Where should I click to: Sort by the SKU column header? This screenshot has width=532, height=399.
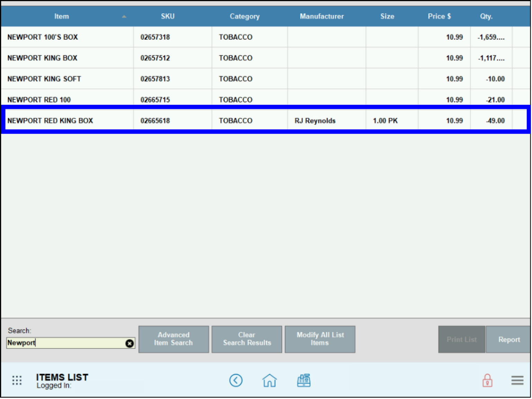point(168,16)
